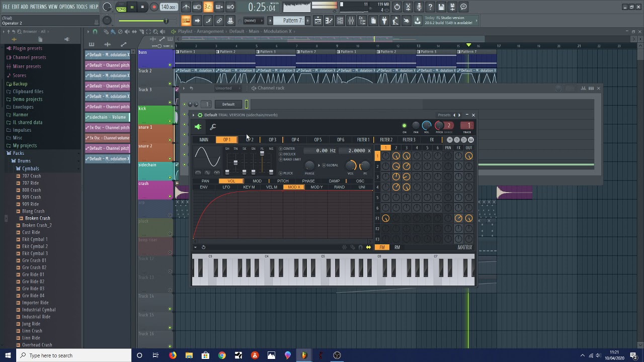Open the Windows Start menu
Viewport: 644px width, 362px height.
click(x=8, y=355)
